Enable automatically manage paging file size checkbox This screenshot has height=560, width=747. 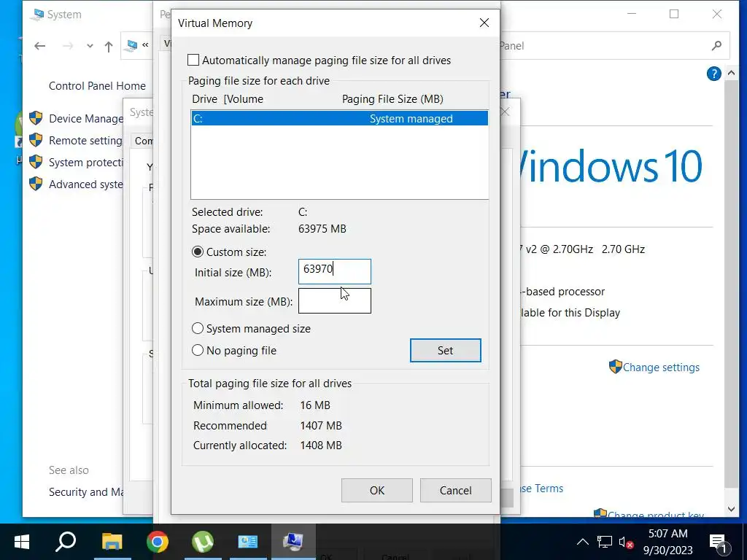(x=193, y=60)
